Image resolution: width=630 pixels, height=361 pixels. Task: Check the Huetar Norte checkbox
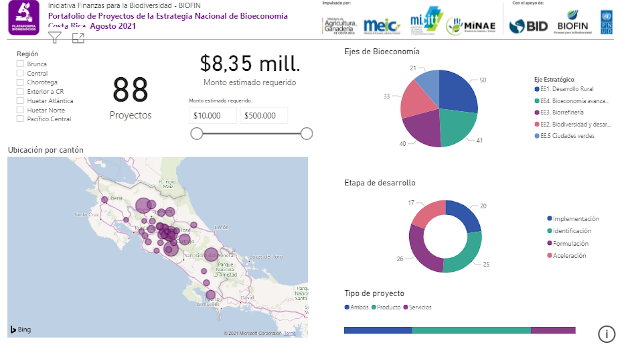click(x=20, y=109)
